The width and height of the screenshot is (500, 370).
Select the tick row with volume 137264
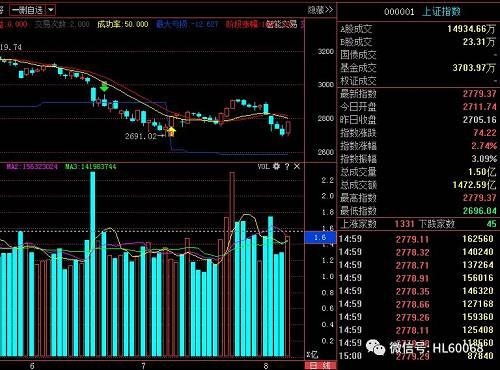(416, 265)
